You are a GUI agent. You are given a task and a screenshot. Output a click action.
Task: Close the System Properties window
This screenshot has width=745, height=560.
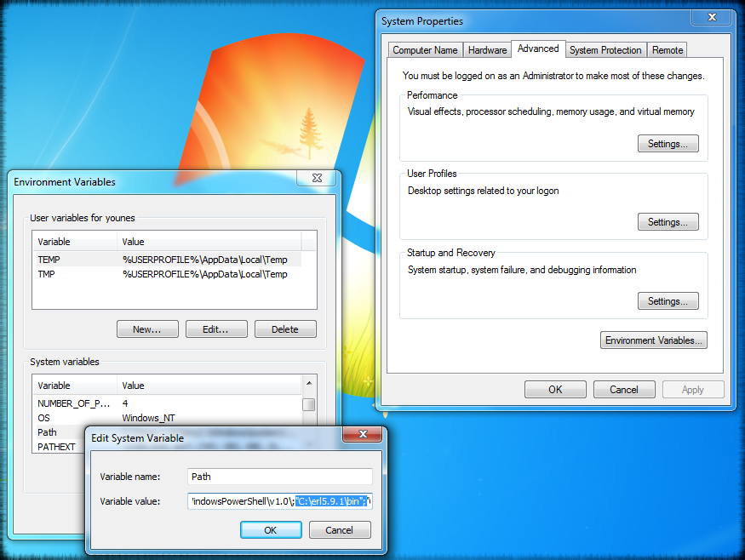[712, 17]
